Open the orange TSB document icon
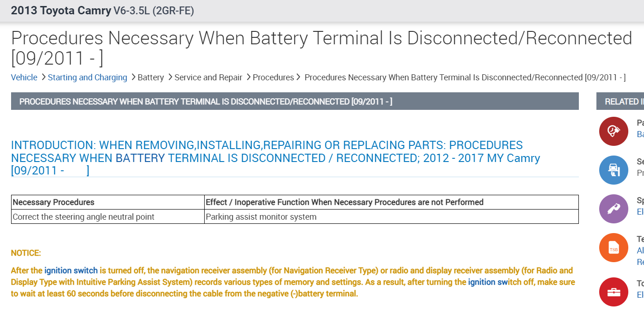Screen dimensions: 644x324 click(x=614, y=248)
